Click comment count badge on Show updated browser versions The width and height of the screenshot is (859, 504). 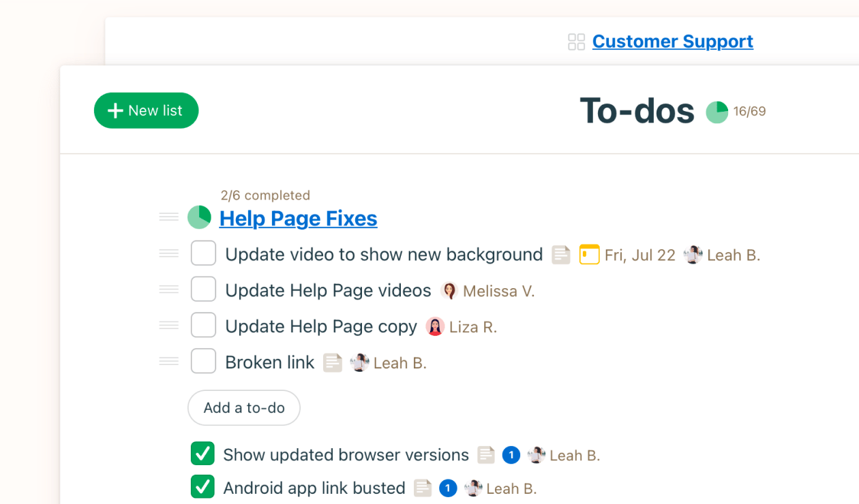[x=511, y=455]
